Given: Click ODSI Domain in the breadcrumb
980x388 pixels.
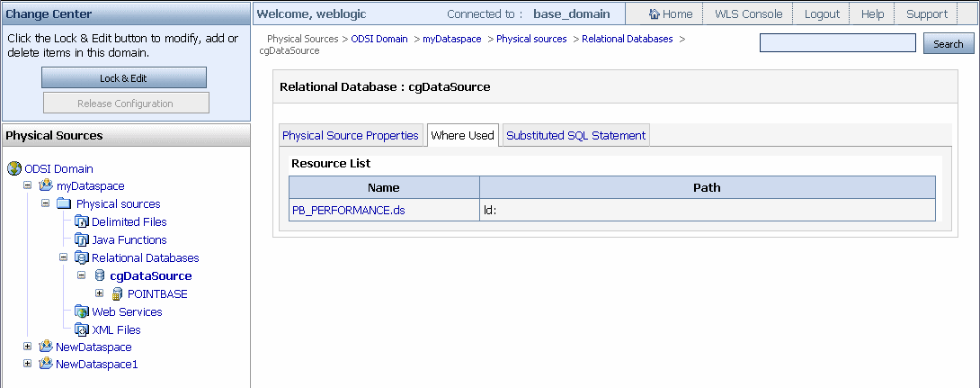Looking at the screenshot, I should (x=379, y=39).
